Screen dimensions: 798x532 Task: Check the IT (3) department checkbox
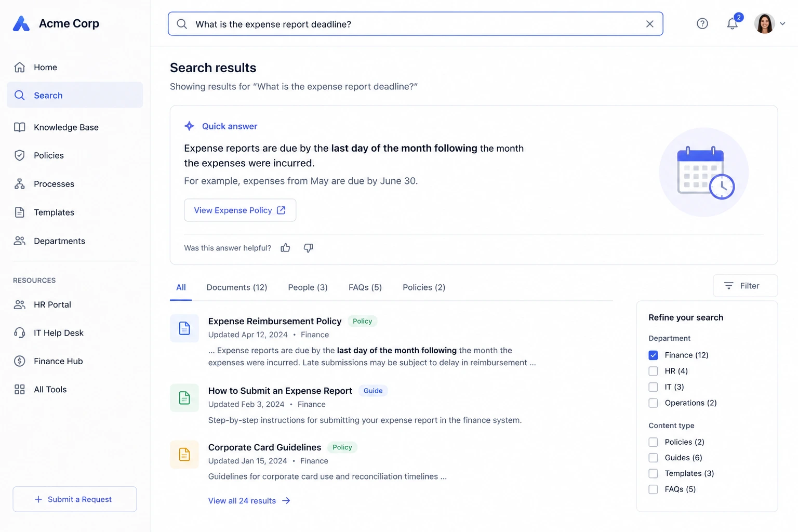pyautogui.click(x=653, y=387)
